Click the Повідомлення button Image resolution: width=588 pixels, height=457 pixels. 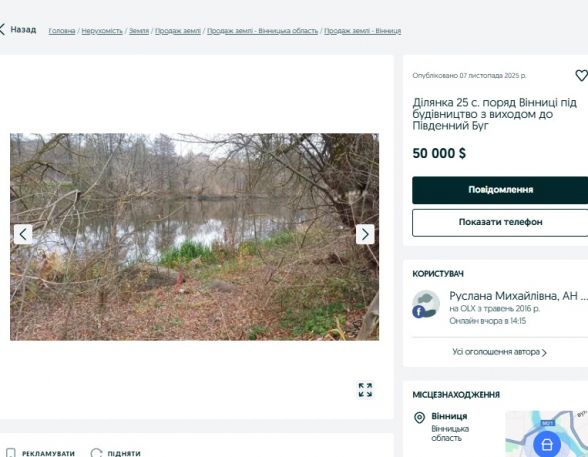500,190
